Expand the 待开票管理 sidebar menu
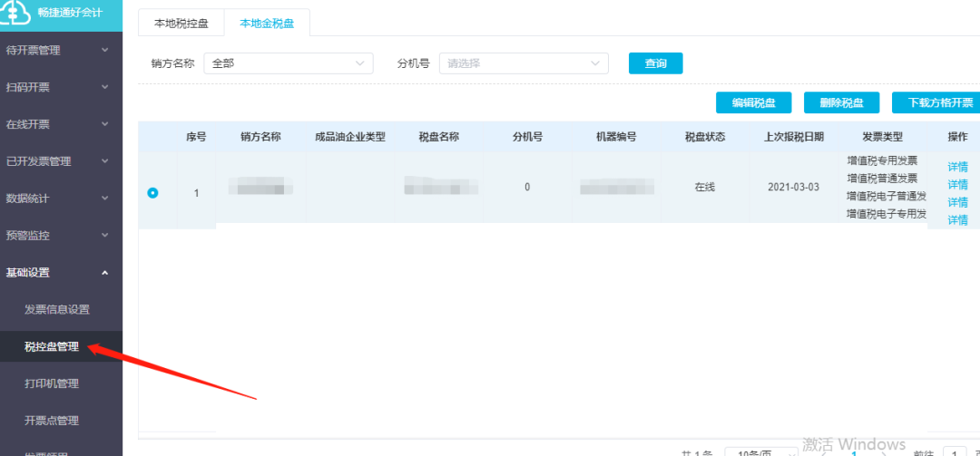The width and height of the screenshot is (980, 456). pos(60,50)
